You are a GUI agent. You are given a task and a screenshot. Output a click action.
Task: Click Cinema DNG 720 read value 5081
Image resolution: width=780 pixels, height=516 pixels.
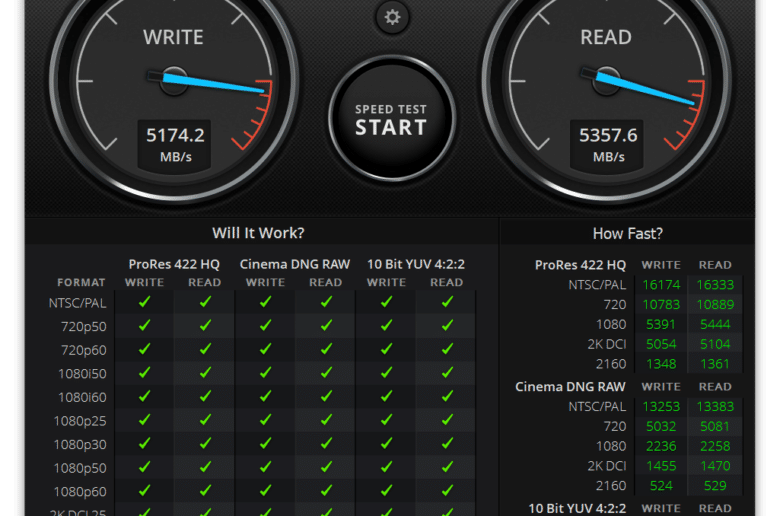point(715,426)
